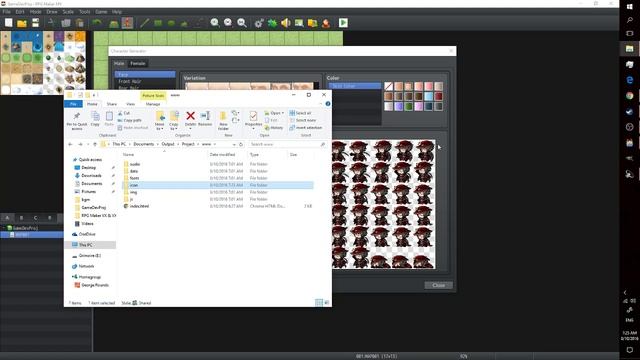Click Pin to Quick access in Explorer ribbon
The width and height of the screenshot is (640, 360).
click(x=77, y=120)
